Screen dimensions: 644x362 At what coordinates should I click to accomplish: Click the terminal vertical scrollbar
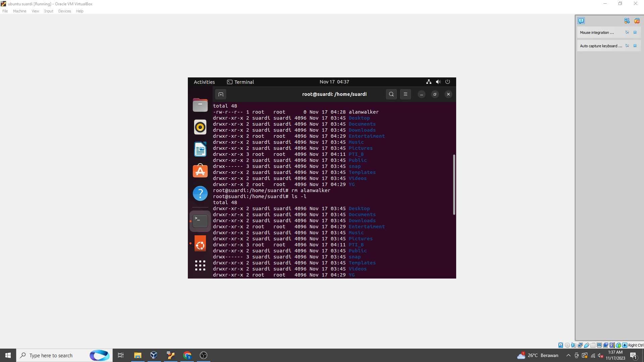(x=454, y=185)
